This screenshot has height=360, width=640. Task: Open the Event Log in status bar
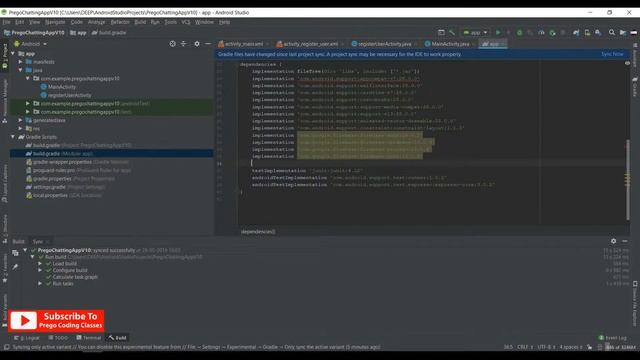pos(612,338)
